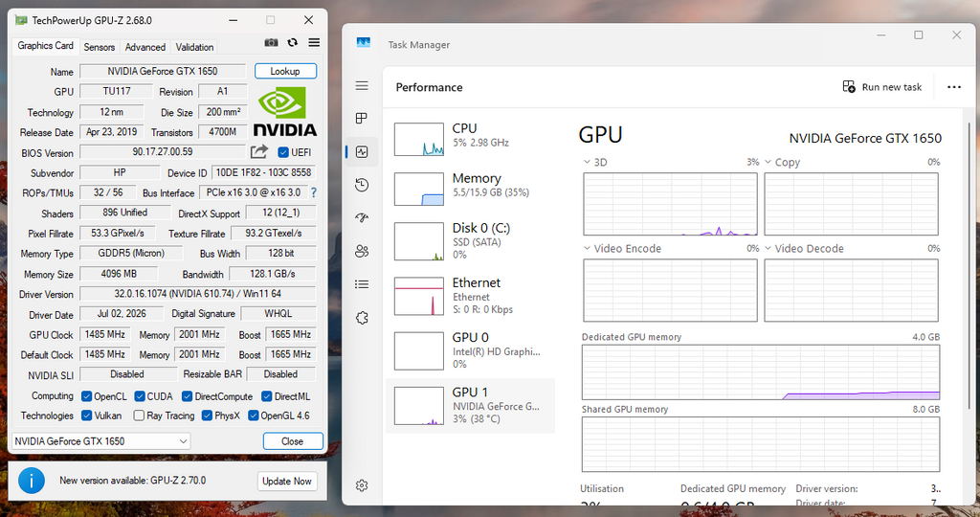Toggle the DirectML checkbox
This screenshot has height=517, width=980.
point(266,396)
